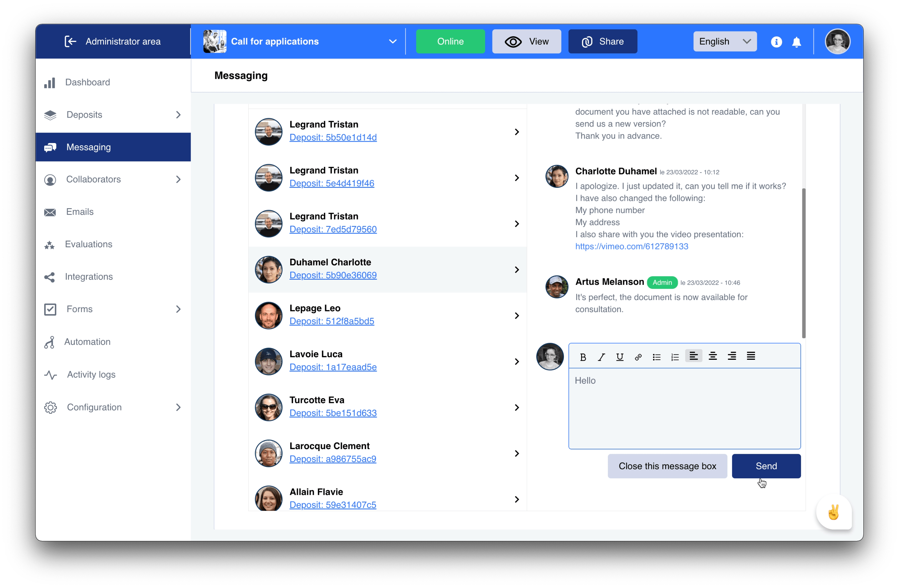
Task: Add a bulleted list in editor
Action: click(656, 357)
